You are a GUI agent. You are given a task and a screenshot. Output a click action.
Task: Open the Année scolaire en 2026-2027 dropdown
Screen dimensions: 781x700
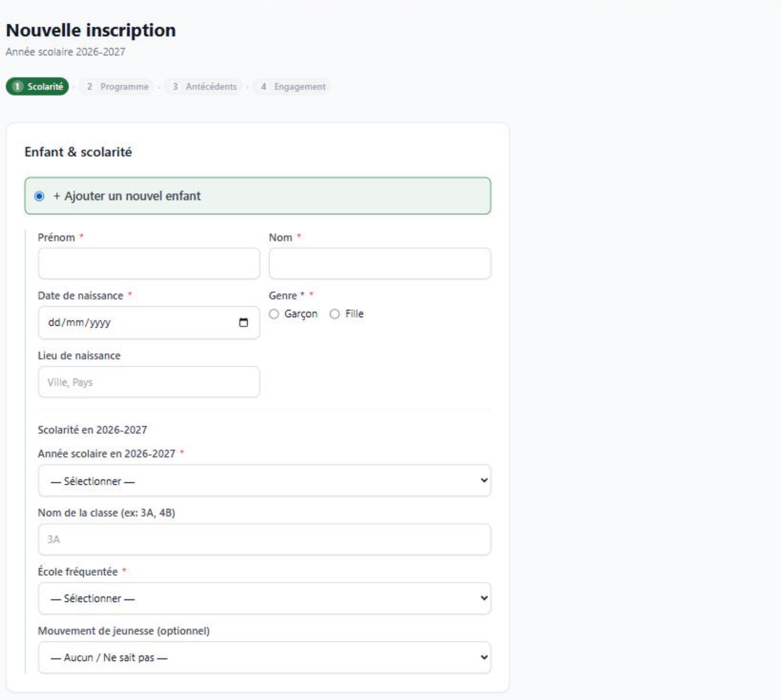click(x=264, y=480)
